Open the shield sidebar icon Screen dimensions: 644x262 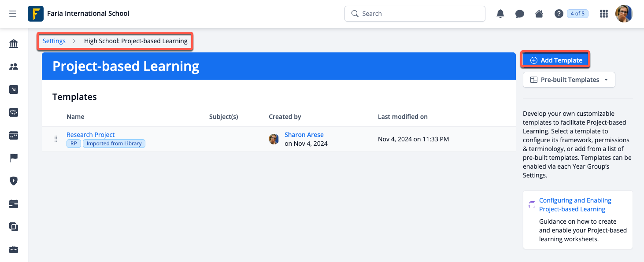click(14, 181)
